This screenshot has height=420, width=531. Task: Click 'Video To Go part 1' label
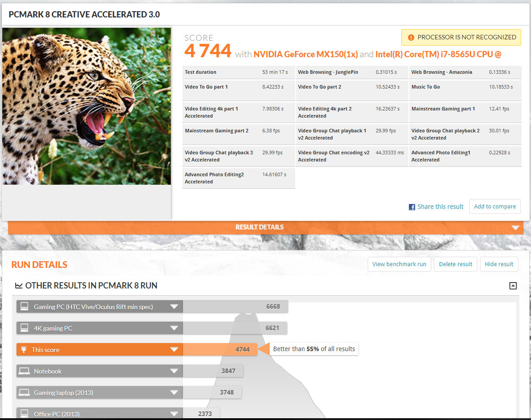click(x=206, y=87)
